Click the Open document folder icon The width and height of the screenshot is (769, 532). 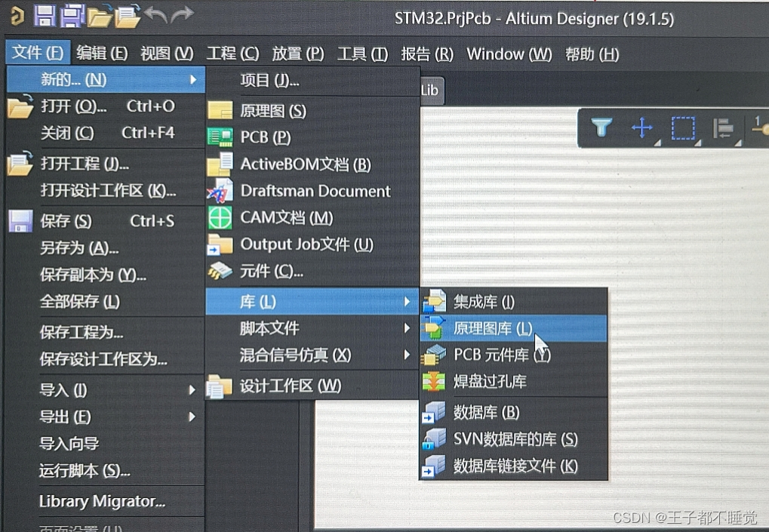pos(100,16)
